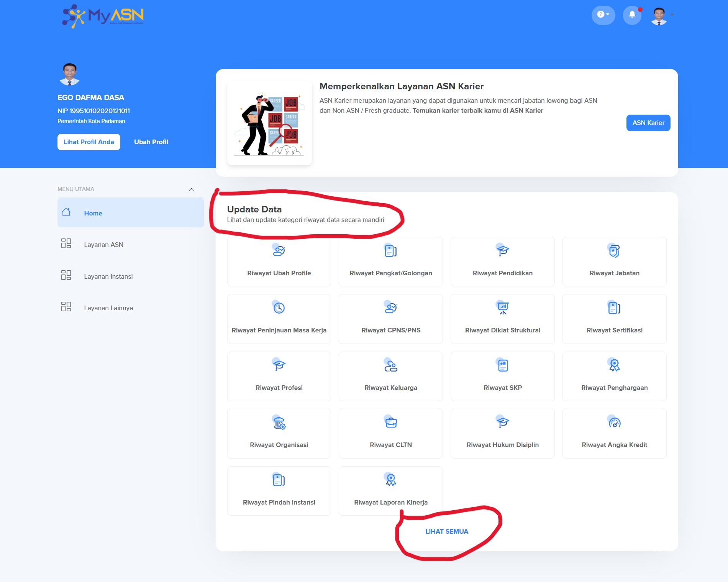Collapse the Menu Utama section
The height and width of the screenshot is (582, 728).
192,189
